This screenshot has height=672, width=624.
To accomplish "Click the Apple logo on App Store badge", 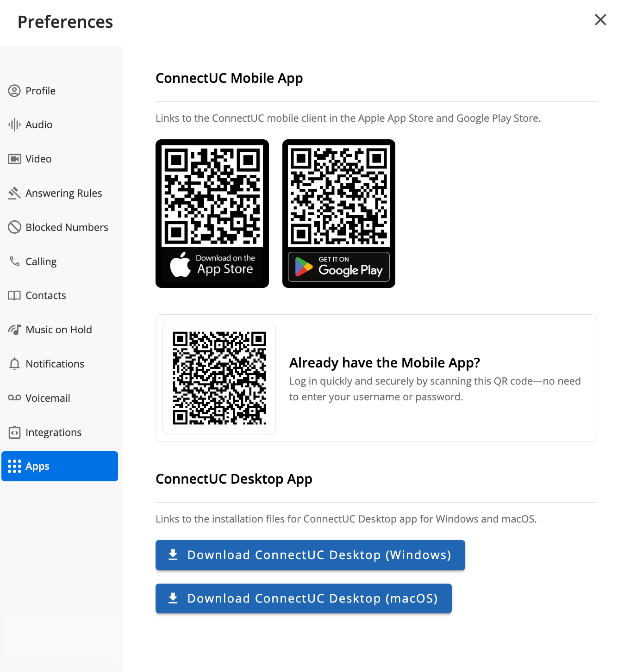I will [180, 264].
